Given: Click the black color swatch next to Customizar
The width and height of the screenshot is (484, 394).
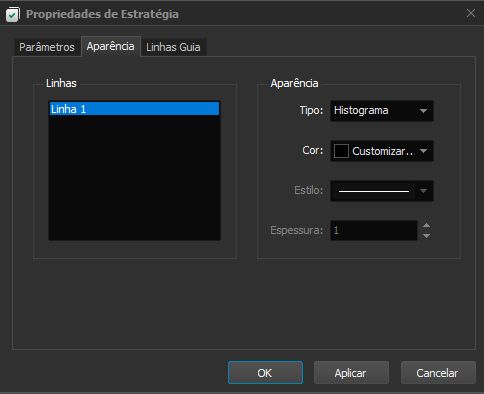Looking at the screenshot, I should 341,151.
